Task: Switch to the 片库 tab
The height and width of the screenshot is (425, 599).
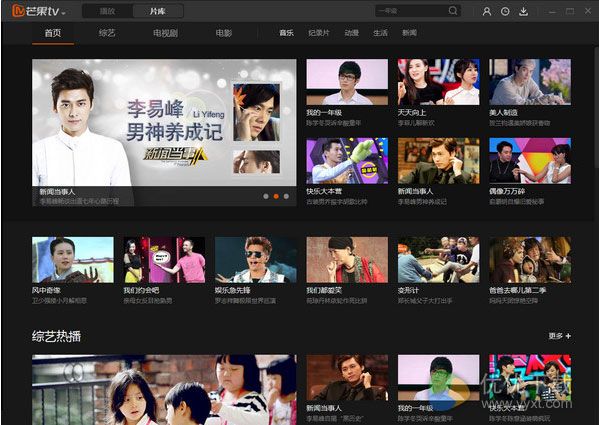Action: click(157, 11)
